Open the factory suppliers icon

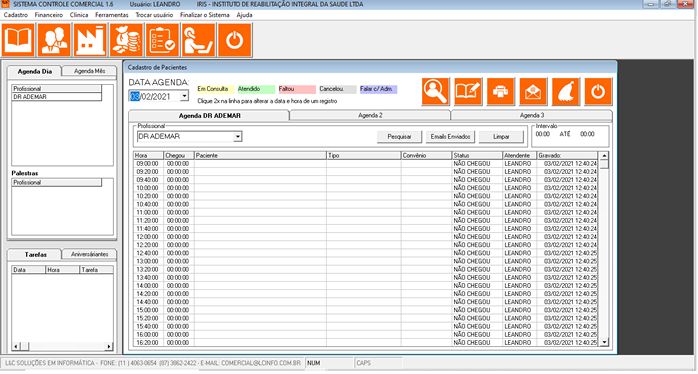pyautogui.click(x=90, y=41)
